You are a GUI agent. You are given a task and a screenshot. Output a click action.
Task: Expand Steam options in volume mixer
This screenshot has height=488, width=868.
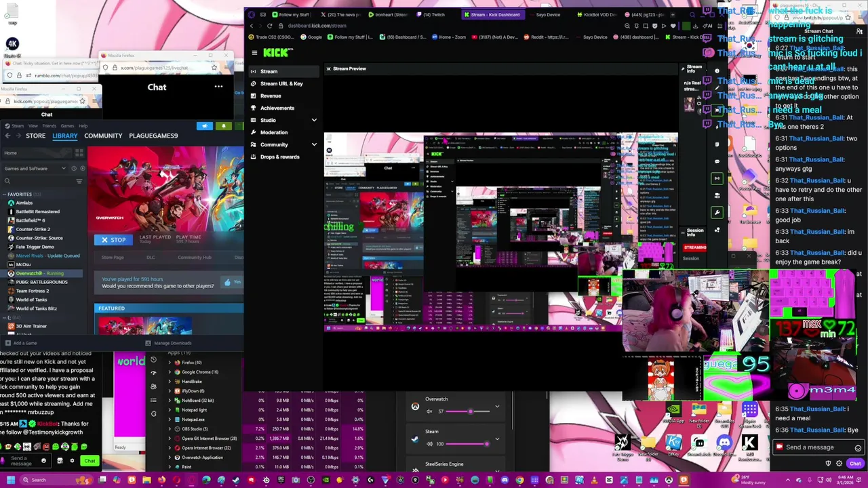(x=497, y=439)
